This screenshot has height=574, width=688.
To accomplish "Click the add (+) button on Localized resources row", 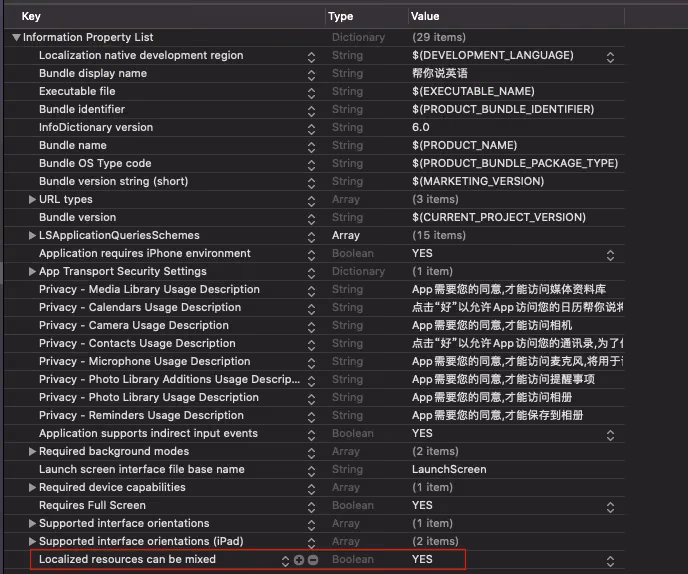I will (x=299, y=560).
